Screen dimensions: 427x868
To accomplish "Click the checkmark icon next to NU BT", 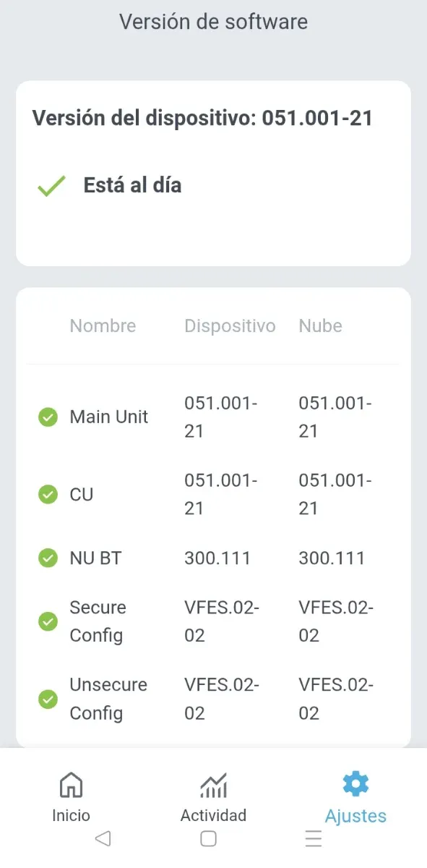I will pos(48,558).
